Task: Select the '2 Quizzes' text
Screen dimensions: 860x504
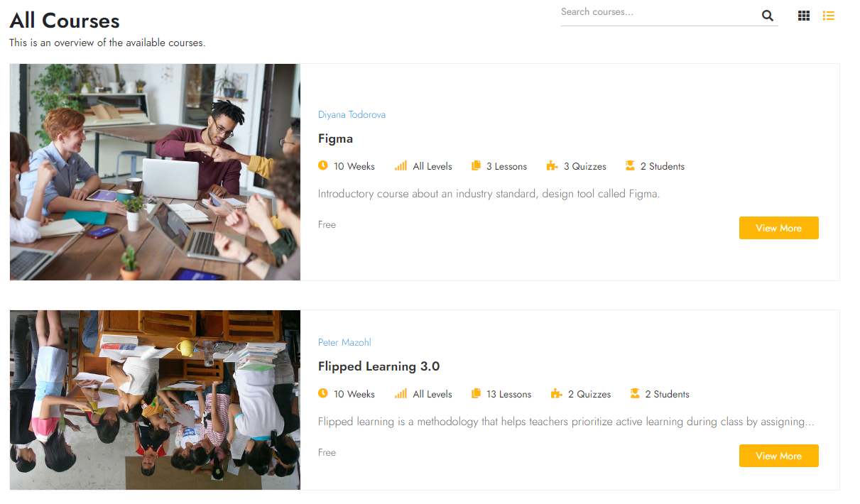Action: coord(589,394)
